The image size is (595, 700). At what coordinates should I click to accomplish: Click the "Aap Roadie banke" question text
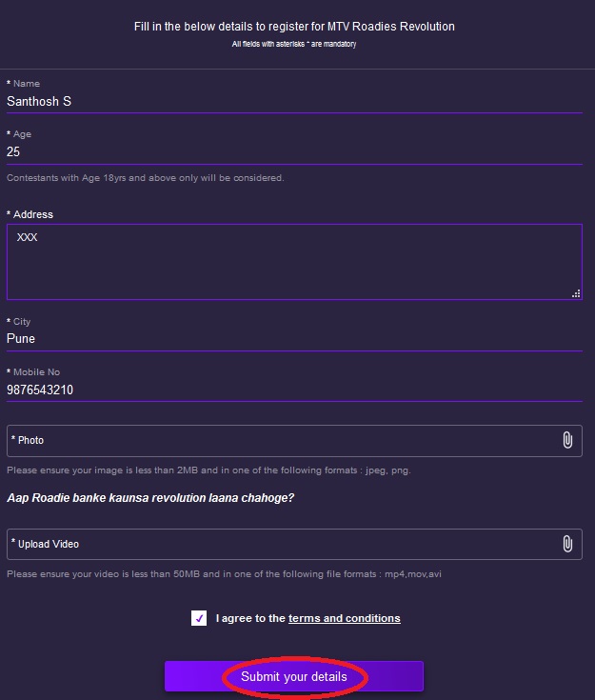pos(150,497)
